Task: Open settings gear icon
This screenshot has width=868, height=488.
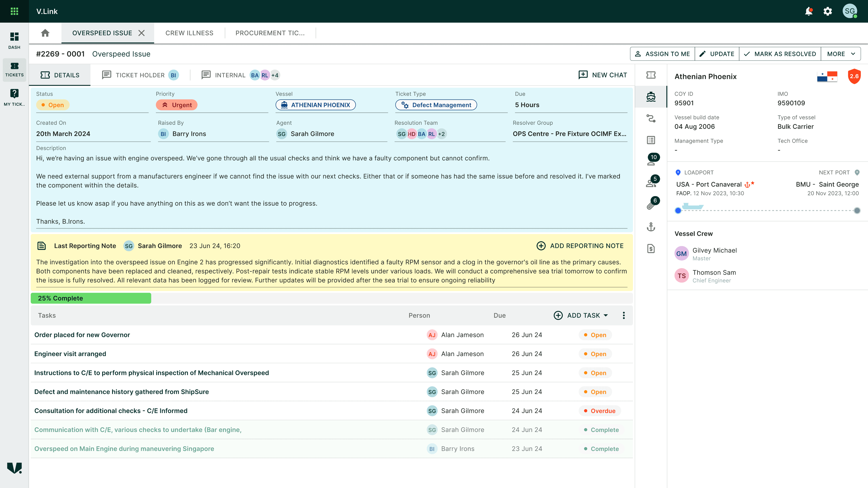Action: pos(828,11)
